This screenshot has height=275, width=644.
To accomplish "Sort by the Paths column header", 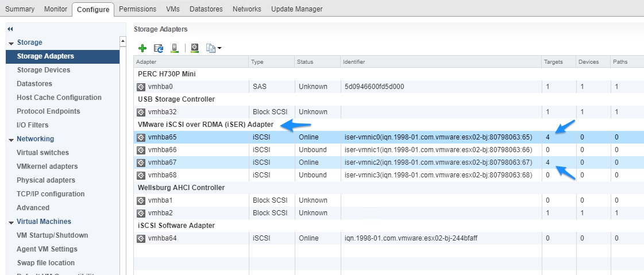I will point(627,61).
